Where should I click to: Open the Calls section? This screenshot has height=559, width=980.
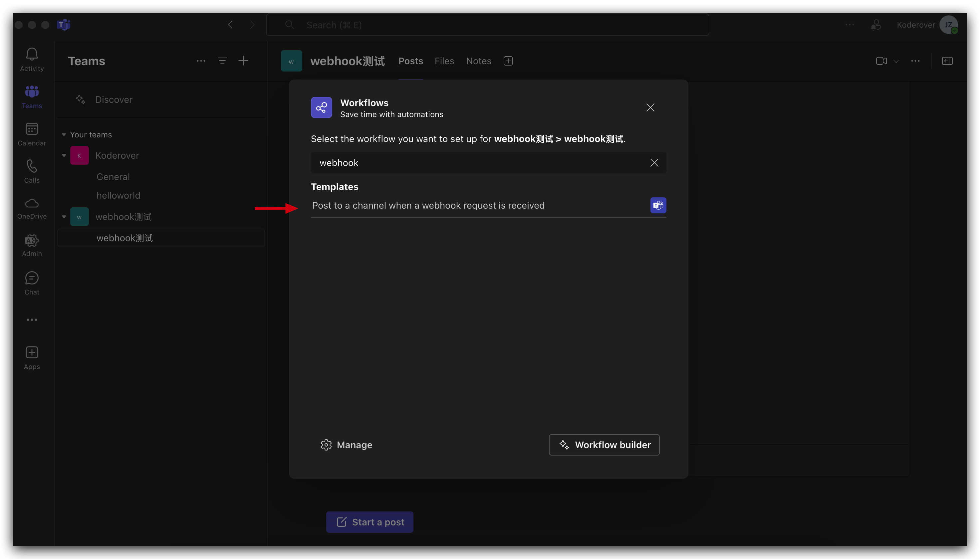[x=32, y=170]
